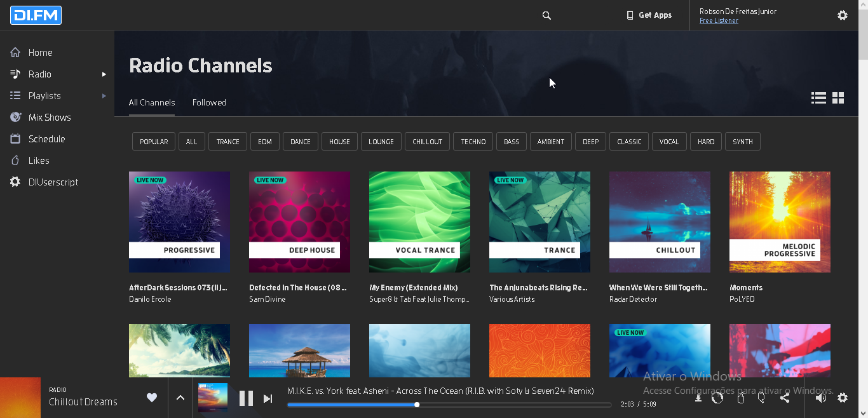Open account settings gear in header
868x418 pixels.
[843, 15]
